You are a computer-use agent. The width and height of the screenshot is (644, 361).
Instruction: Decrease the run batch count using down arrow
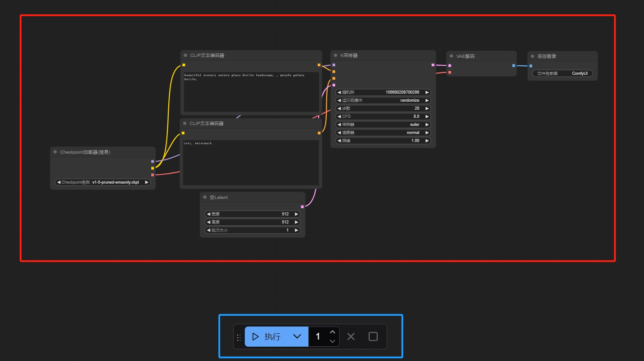pos(332,341)
